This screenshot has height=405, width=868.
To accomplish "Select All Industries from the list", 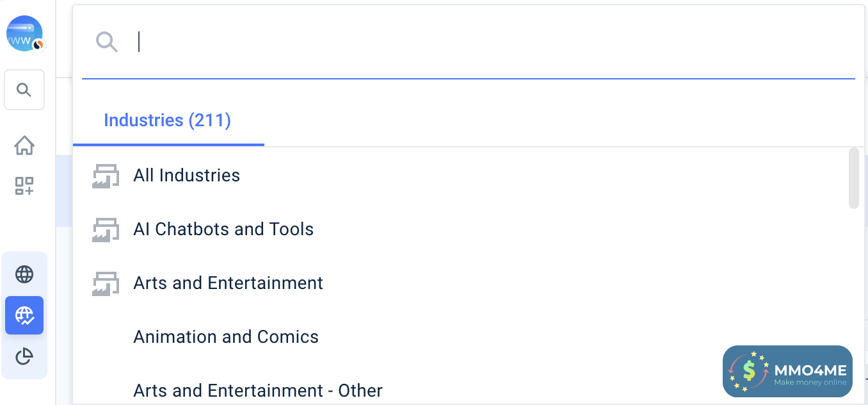I will coord(186,176).
